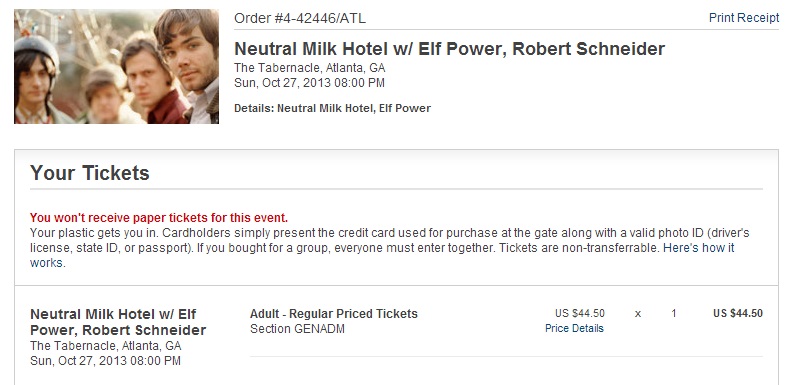
Task: Click the Print Receipt link
Action: [x=744, y=18]
